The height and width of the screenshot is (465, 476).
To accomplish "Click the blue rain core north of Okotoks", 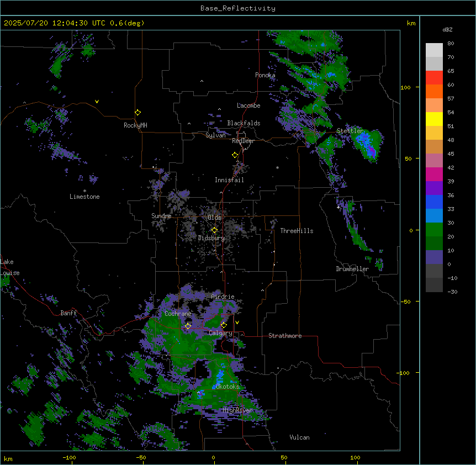I will pos(220,376).
